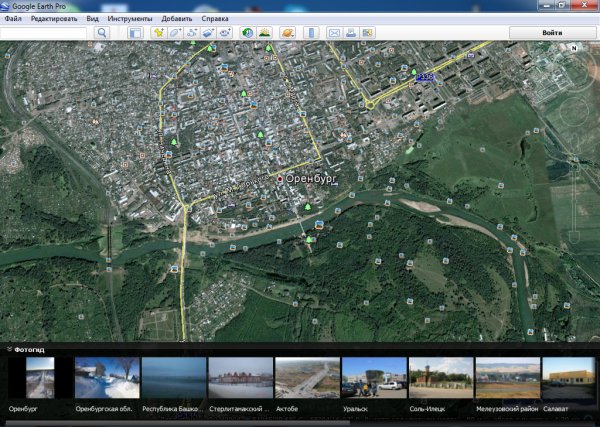The width and height of the screenshot is (600, 427).
Task: Click the Фотогид horizontal scrollbar
Action: (178, 423)
